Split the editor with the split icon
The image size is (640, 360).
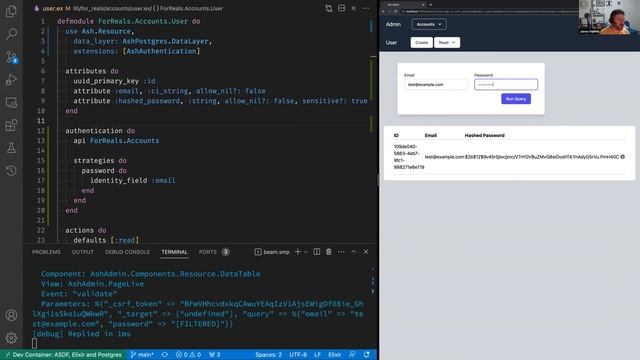click(341, 8)
